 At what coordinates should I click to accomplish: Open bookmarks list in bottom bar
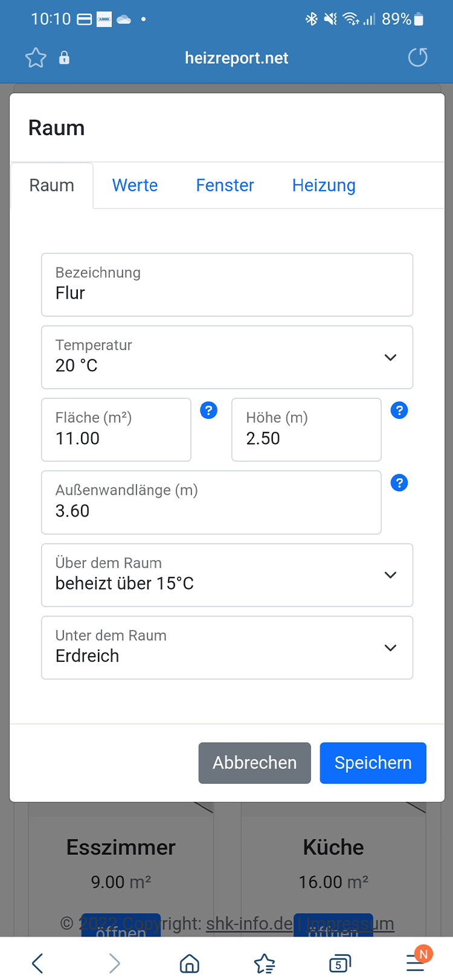point(265,963)
